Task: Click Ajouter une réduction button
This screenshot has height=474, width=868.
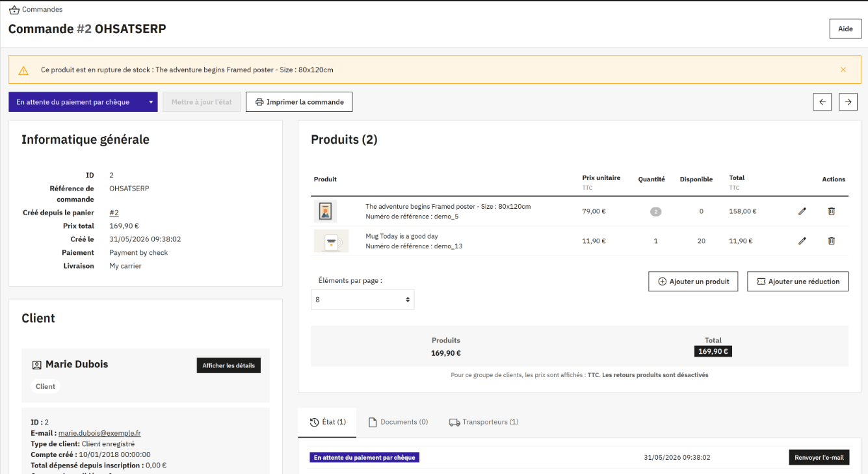Action: [x=798, y=282]
